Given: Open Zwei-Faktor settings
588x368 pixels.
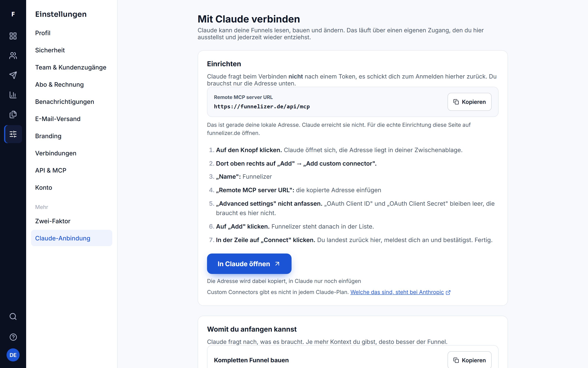Looking at the screenshot, I should coord(72,221).
